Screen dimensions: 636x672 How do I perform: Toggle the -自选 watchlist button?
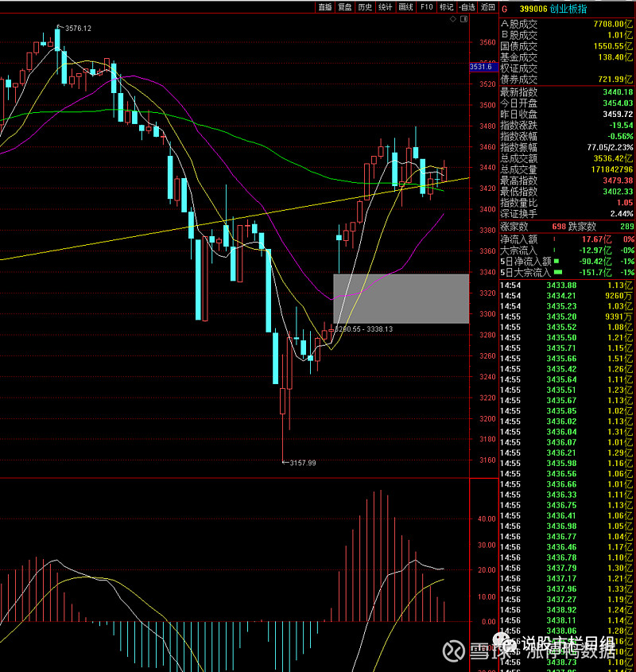pyautogui.click(x=467, y=7)
